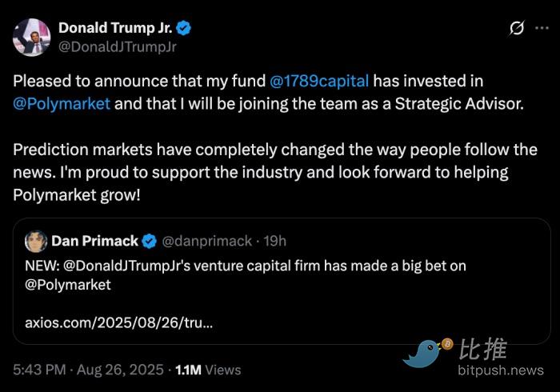Open the @danprimack handle
This screenshot has width=560, height=392.
[206, 241]
